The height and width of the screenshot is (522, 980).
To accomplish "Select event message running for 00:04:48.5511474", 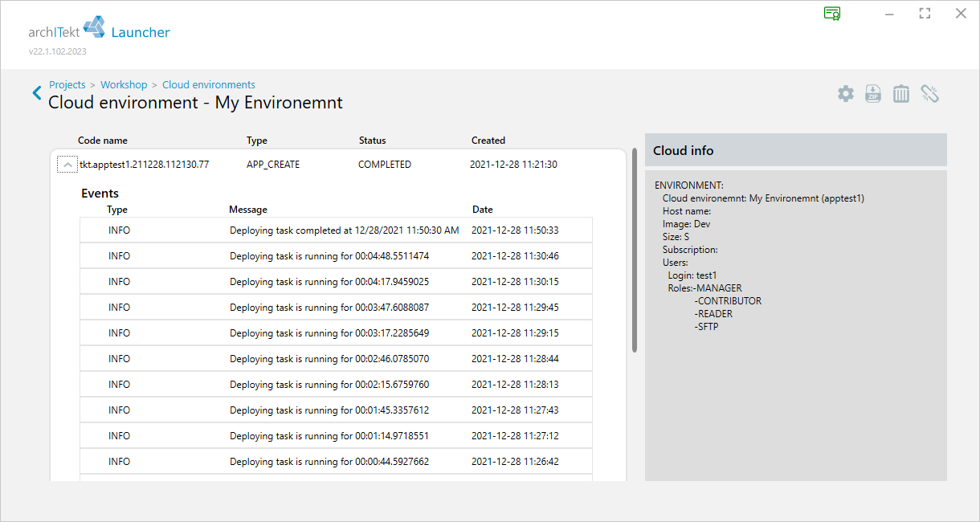I will 329,256.
